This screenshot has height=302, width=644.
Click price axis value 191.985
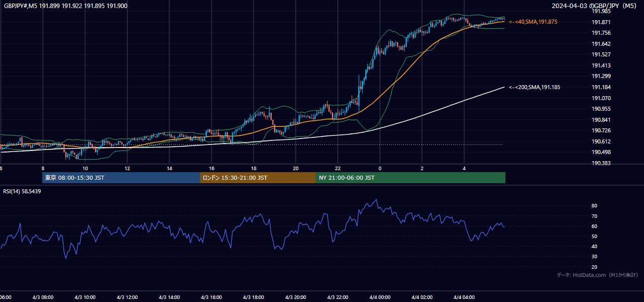[601, 11]
